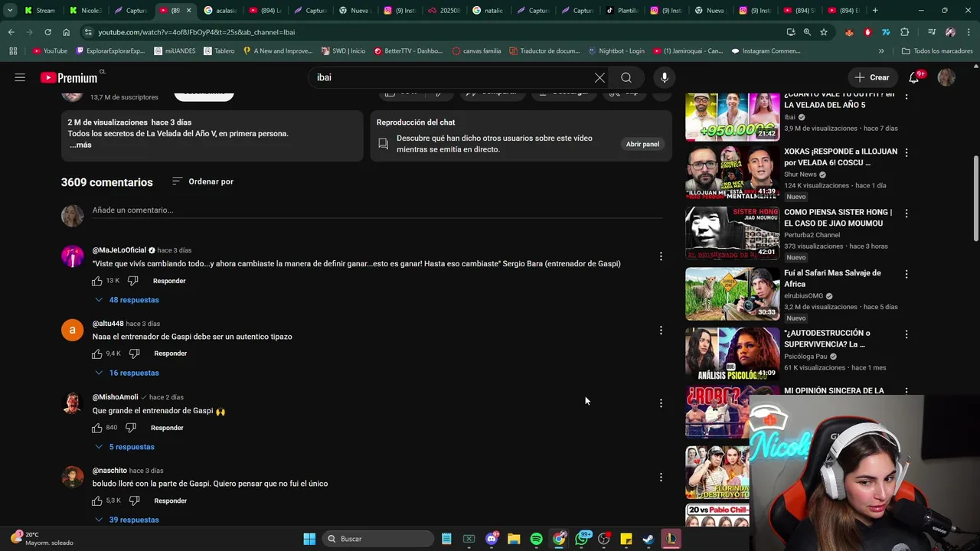Open Spotify from the taskbar

[x=536, y=539]
